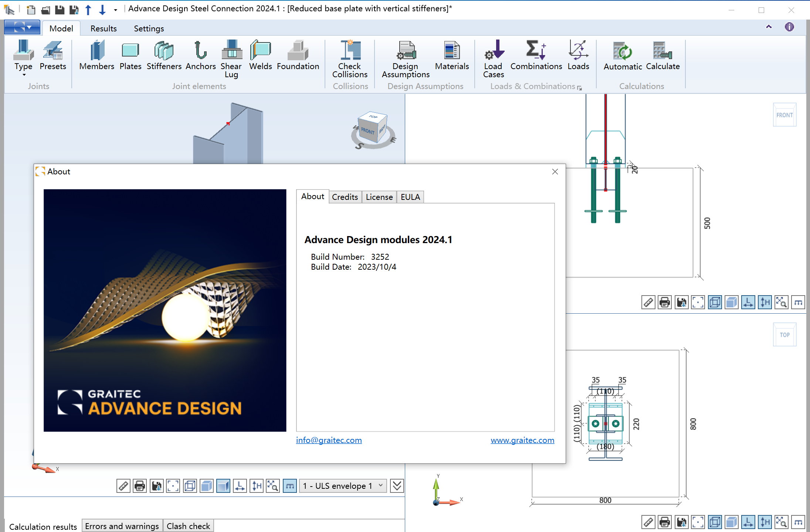The image size is (810, 532).
Task: Open Design Assumptions
Action: 406,59
